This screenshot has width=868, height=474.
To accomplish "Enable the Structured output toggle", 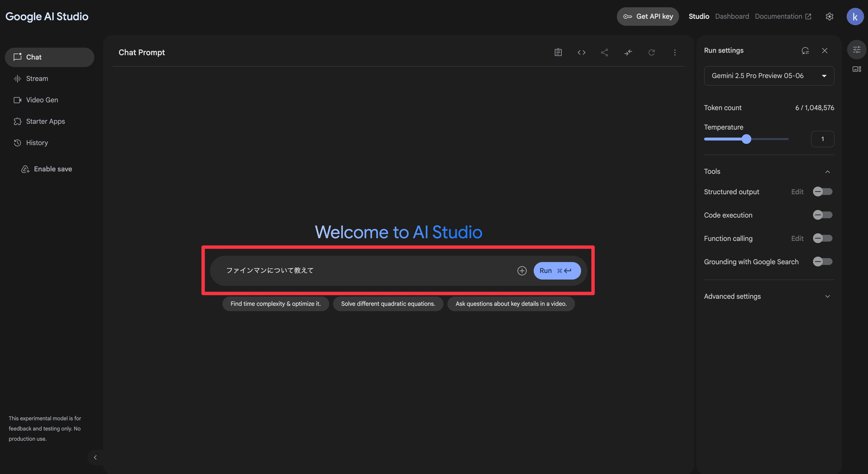I will (822, 192).
